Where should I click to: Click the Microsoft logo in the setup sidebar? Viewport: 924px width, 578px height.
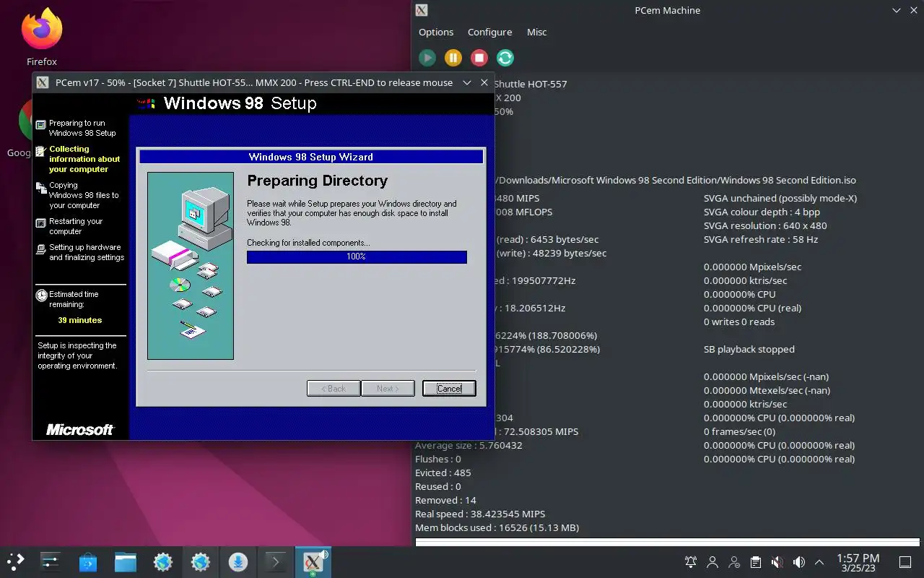pyautogui.click(x=80, y=430)
